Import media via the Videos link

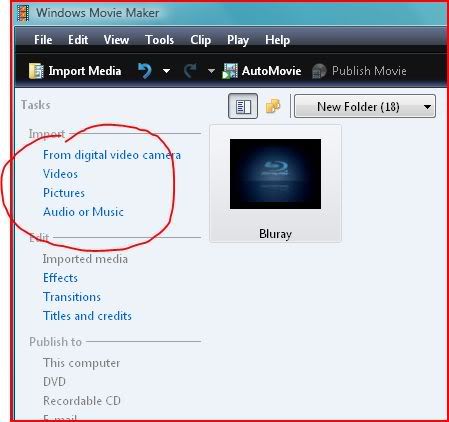[x=60, y=174]
